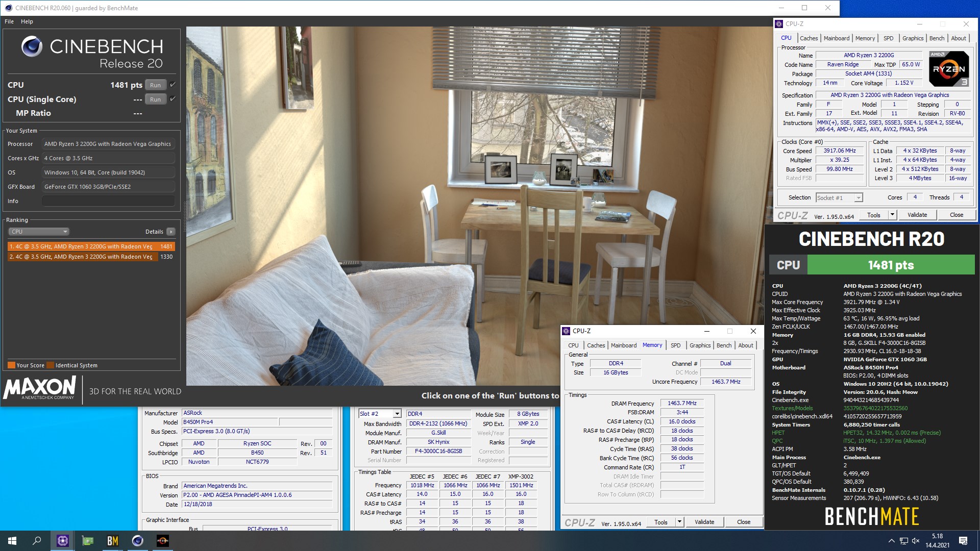Click top CPU-Z window title icon
Screen dimensions: 980x551
coord(779,24)
